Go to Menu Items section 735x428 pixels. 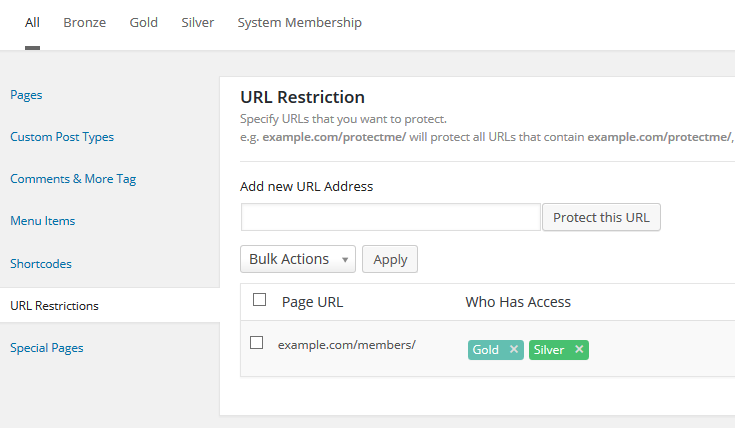tap(42, 221)
